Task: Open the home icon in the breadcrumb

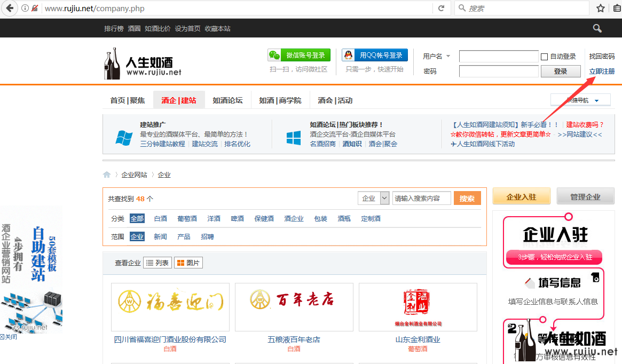Action: coord(107,175)
